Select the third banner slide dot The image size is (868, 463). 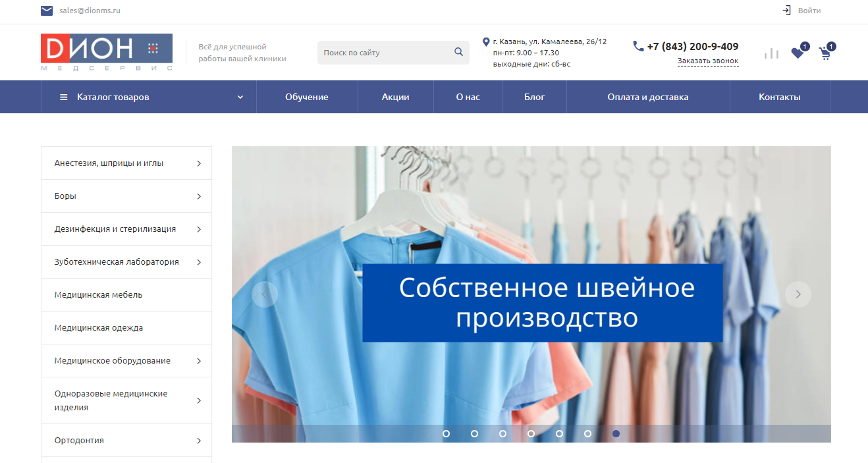(502, 433)
